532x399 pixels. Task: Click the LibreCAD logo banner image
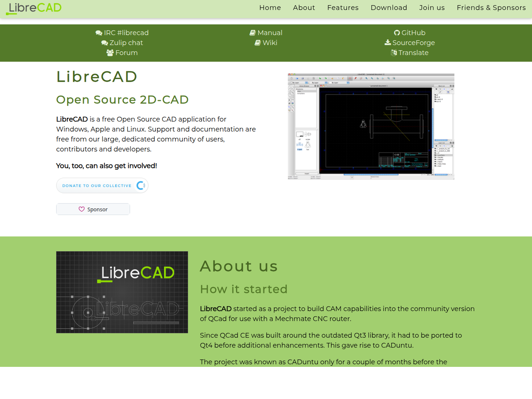point(122,292)
